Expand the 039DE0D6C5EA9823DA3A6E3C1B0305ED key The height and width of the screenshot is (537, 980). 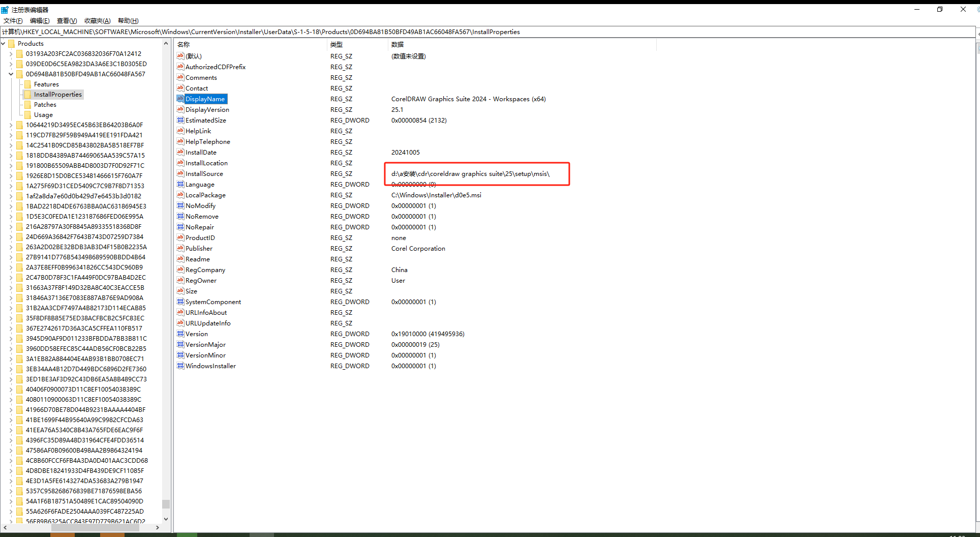click(11, 64)
